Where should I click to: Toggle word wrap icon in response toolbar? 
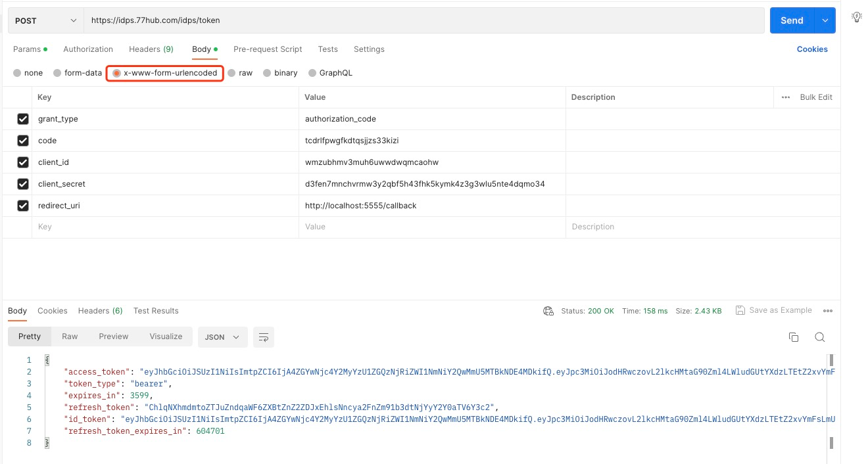264,337
